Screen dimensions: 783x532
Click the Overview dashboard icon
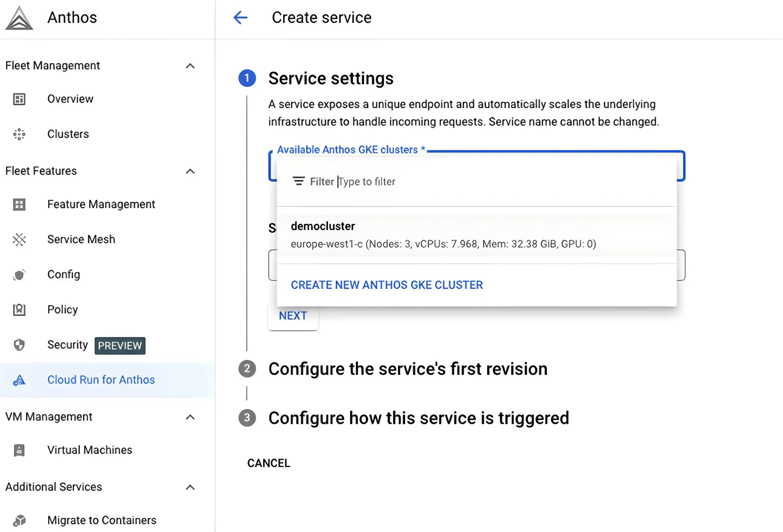click(x=19, y=99)
